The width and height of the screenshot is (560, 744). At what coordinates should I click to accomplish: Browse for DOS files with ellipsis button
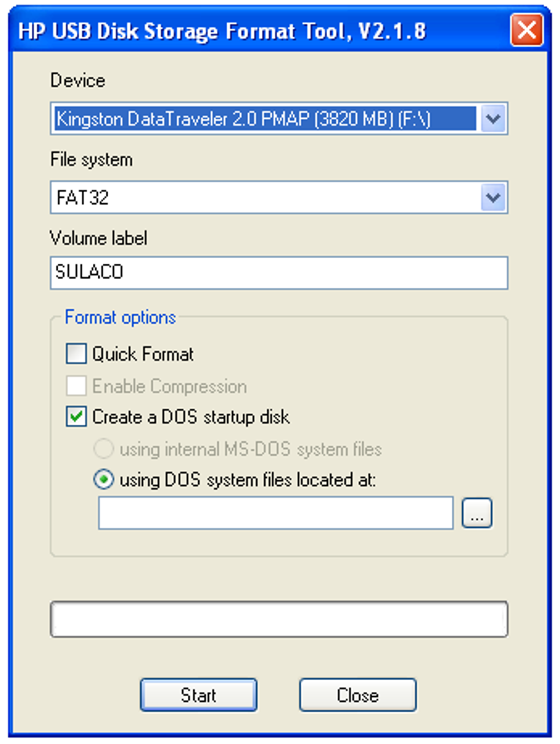coord(477,513)
